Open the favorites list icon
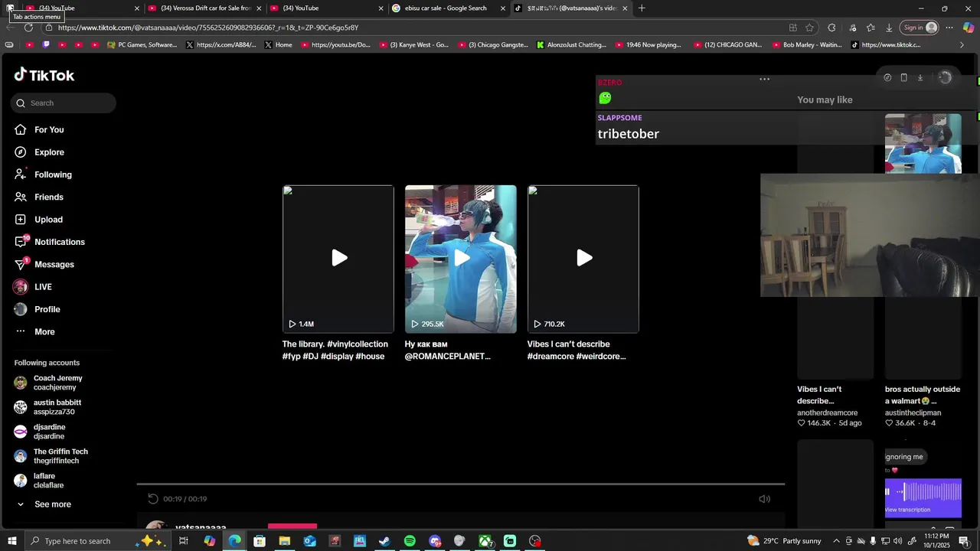The image size is (980, 551). [871, 28]
